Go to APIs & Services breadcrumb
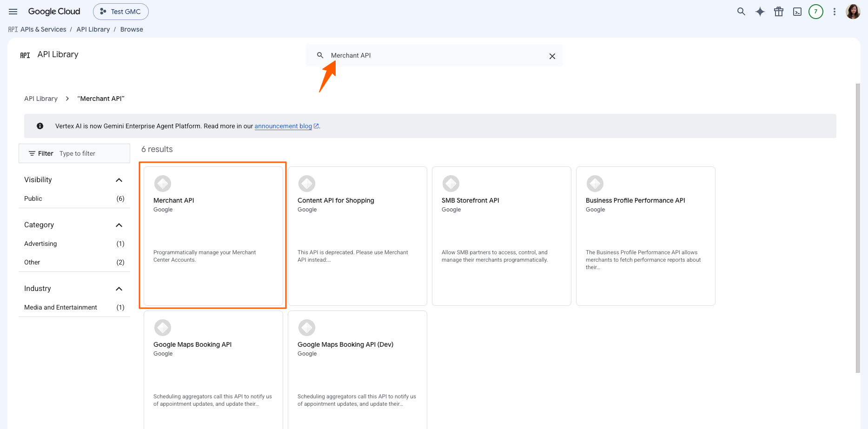The width and height of the screenshot is (868, 429). coord(43,29)
